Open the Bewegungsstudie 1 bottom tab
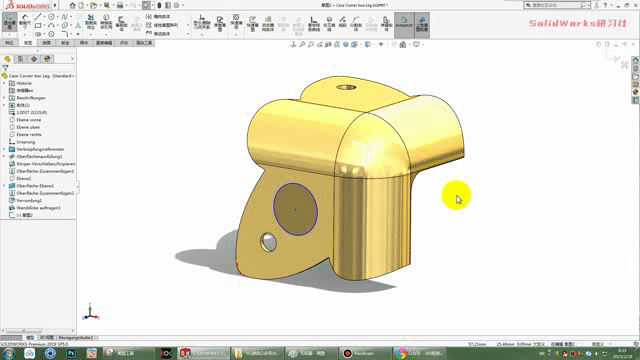 pyautogui.click(x=76, y=338)
